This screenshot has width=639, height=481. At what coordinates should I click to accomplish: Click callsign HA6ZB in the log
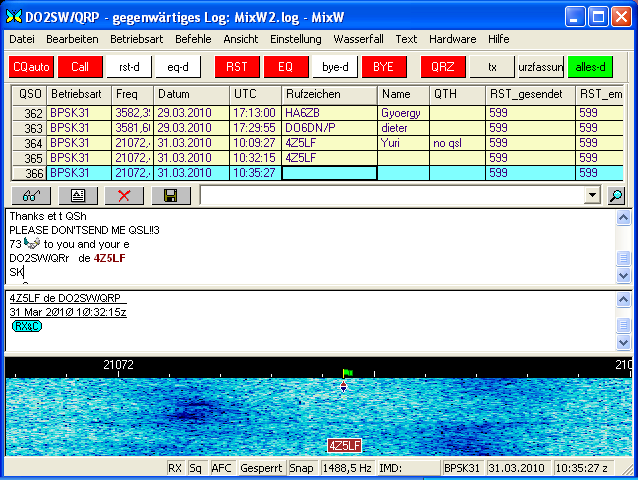tap(302, 113)
